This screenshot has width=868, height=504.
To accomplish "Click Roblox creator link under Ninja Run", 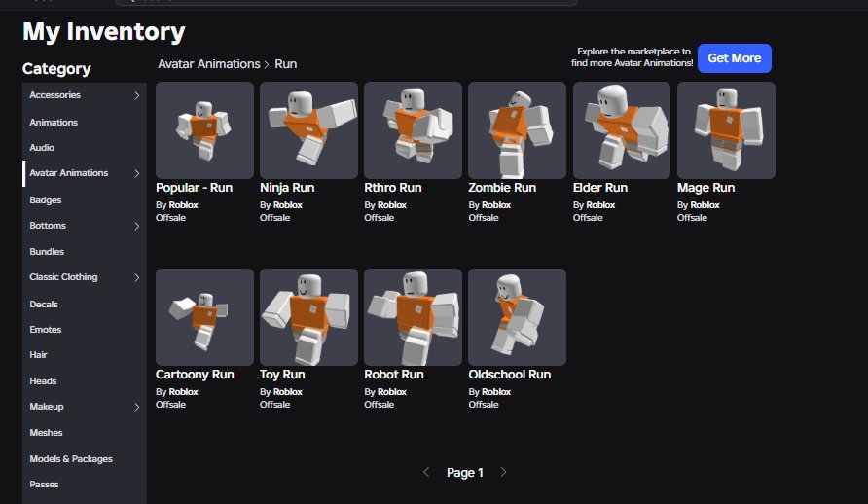I will pos(288,204).
